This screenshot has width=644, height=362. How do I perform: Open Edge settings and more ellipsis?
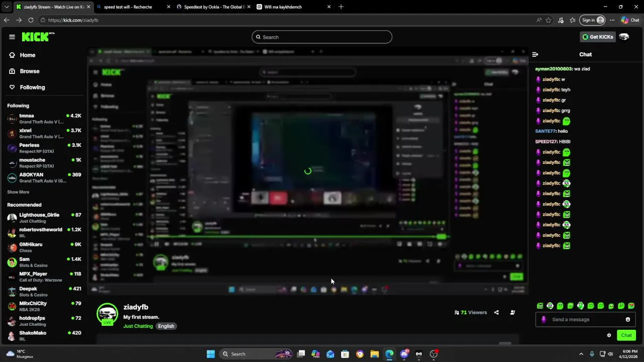click(612, 20)
